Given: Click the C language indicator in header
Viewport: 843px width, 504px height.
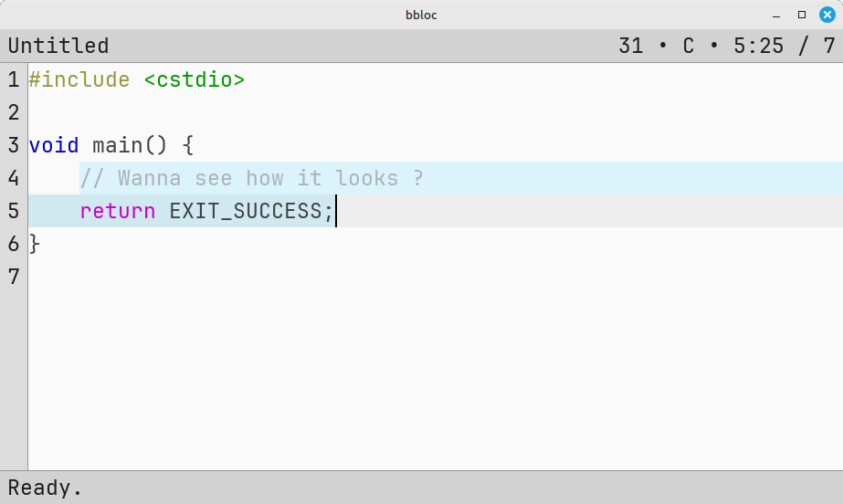Looking at the screenshot, I should point(688,46).
